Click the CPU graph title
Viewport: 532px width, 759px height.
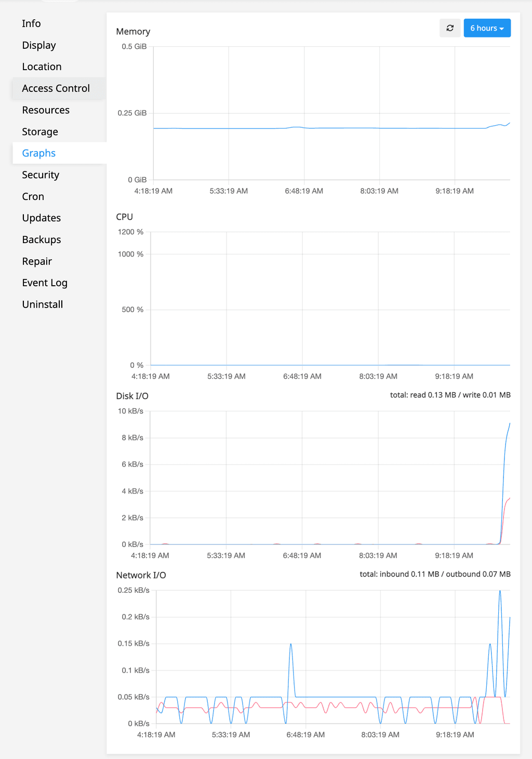pyautogui.click(x=124, y=217)
